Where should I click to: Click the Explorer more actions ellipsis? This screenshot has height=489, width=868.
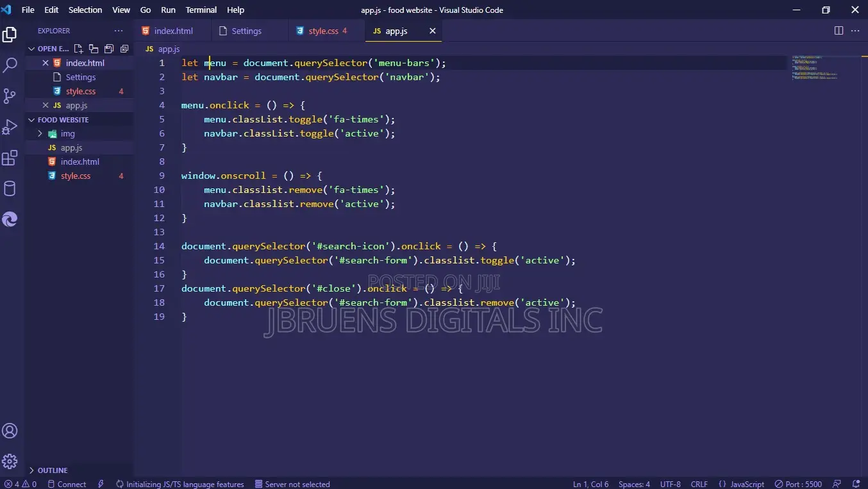[119, 31]
